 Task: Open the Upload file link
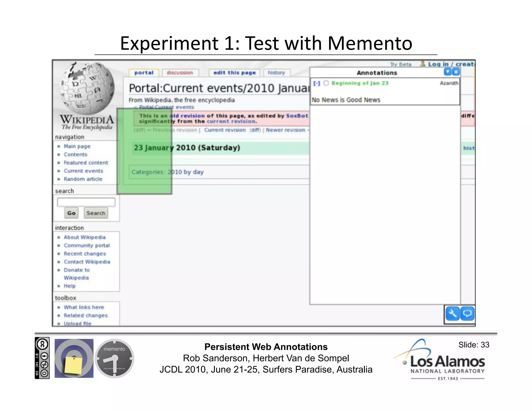[x=77, y=323]
